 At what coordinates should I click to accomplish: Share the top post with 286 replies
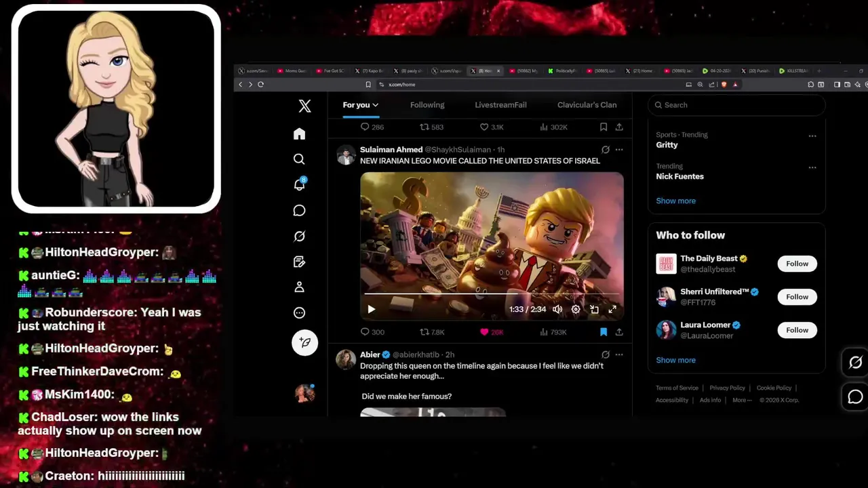619,127
